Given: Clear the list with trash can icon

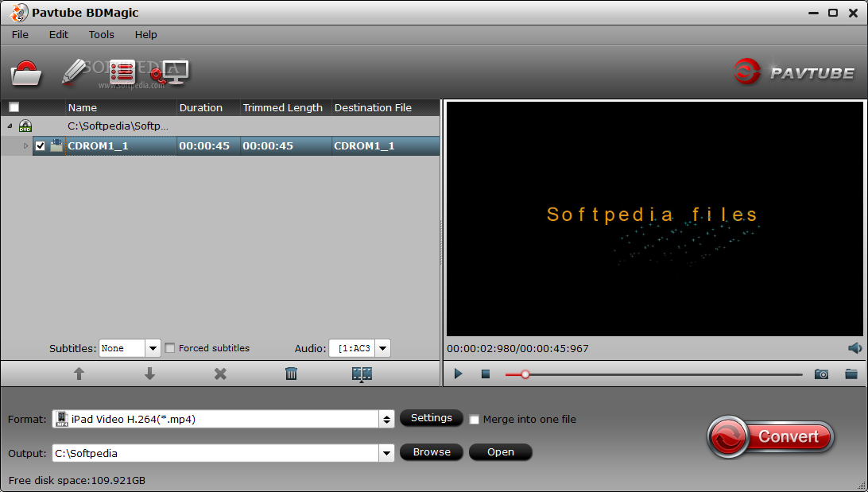Looking at the screenshot, I should click(x=291, y=374).
